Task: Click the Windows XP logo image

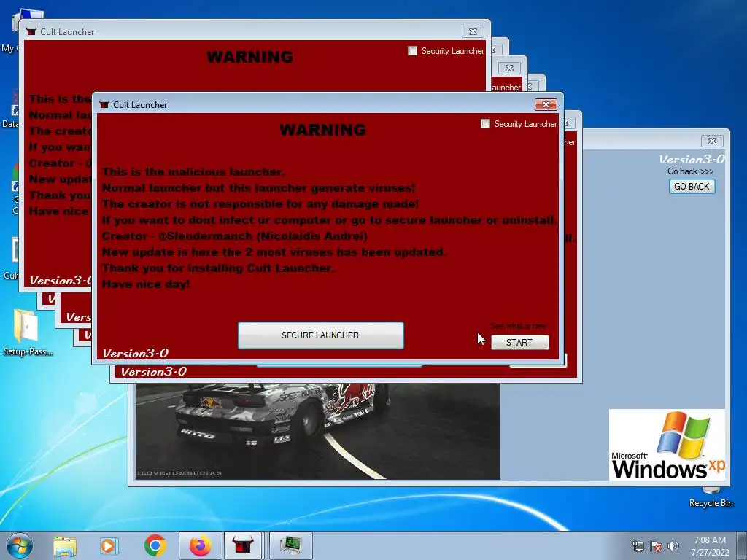Action: pos(667,445)
